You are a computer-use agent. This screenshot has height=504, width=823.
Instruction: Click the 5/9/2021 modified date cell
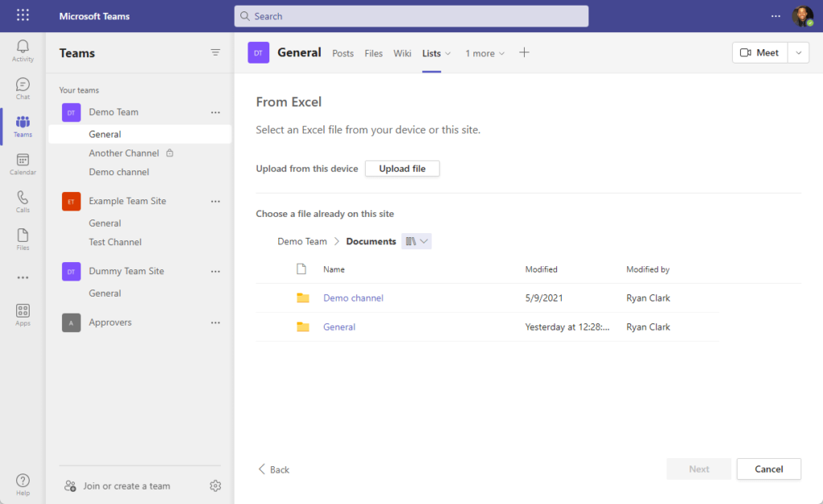pos(544,297)
